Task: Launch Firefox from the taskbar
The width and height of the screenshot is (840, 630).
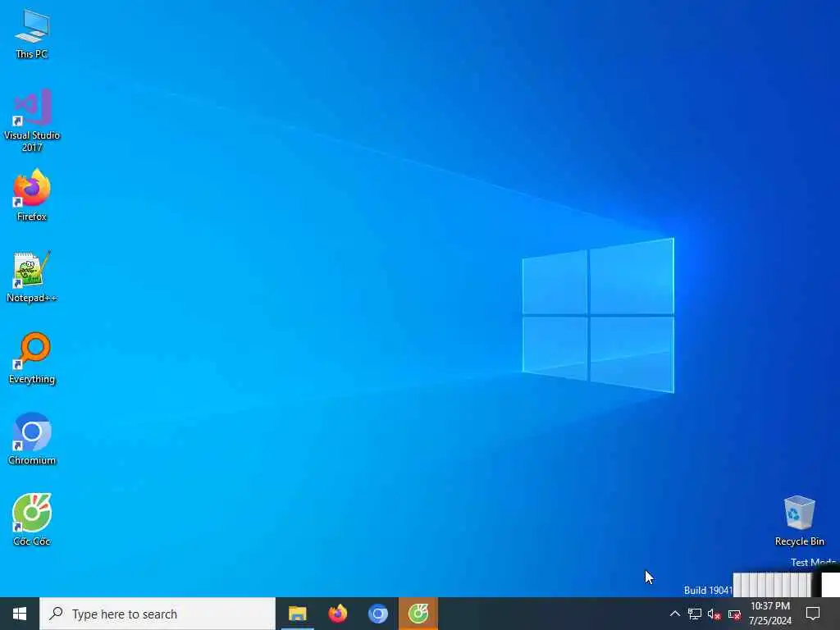Action: coord(337,614)
